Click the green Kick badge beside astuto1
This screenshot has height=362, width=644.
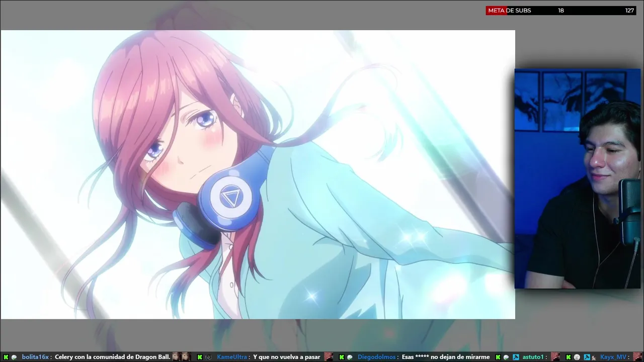click(498, 357)
